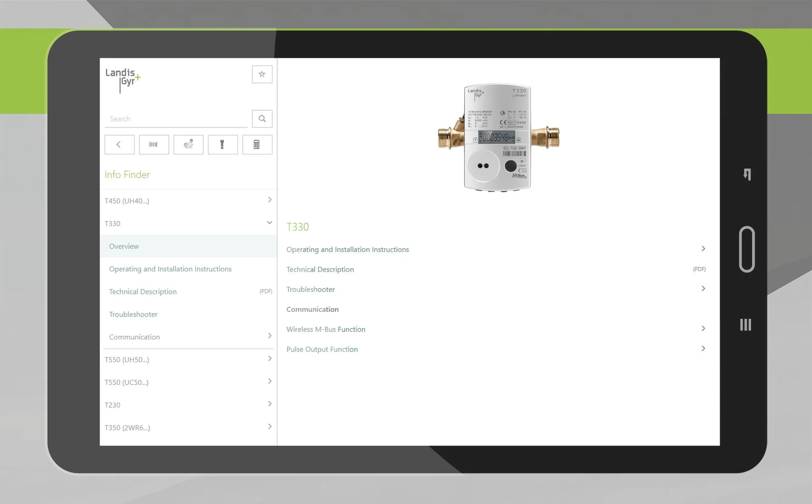Tap the tablet recent apps button
812x504 pixels.
745,325
